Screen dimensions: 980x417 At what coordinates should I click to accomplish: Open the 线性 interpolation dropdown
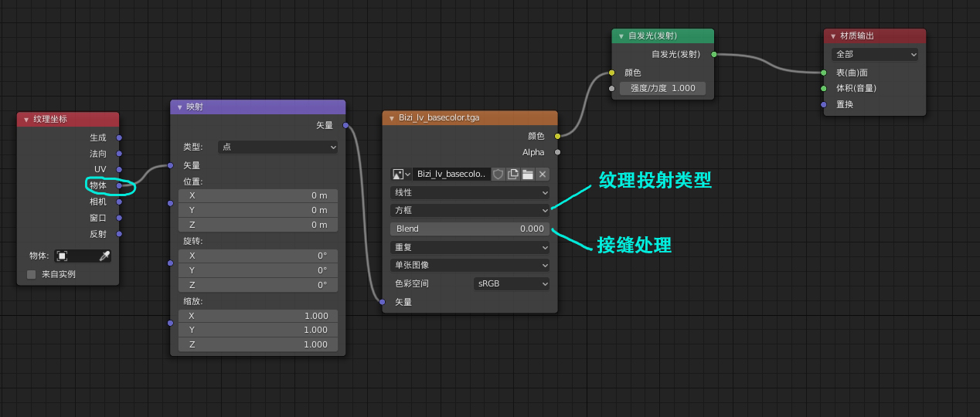pos(470,192)
